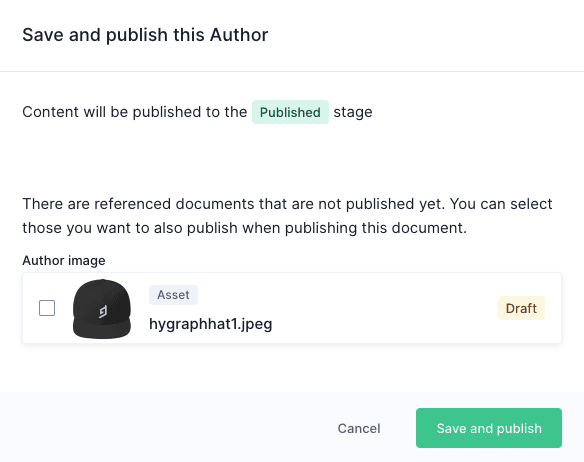Click the hygraphhat1.jpeg file name

tap(210, 324)
